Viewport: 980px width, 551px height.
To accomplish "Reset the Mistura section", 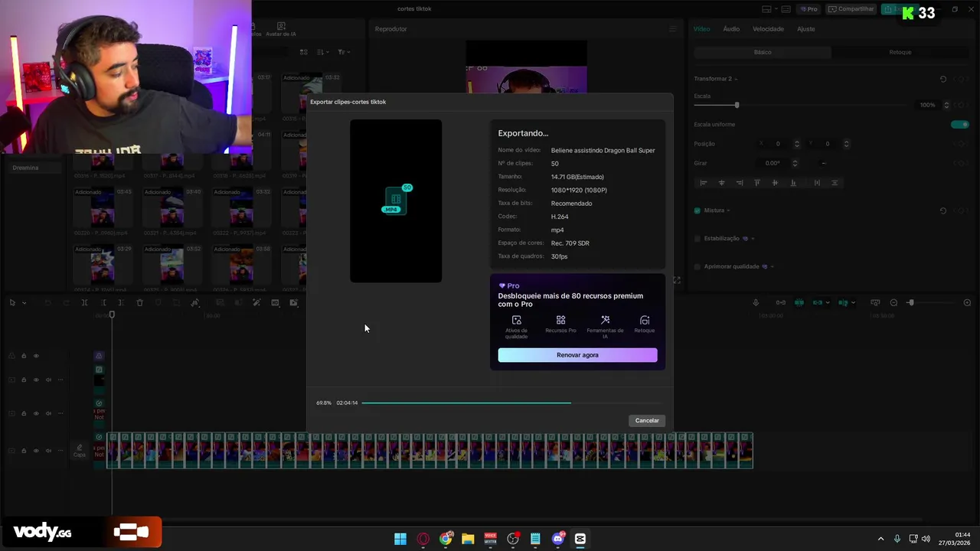I will pyautogui.click(x=943, y=210).
